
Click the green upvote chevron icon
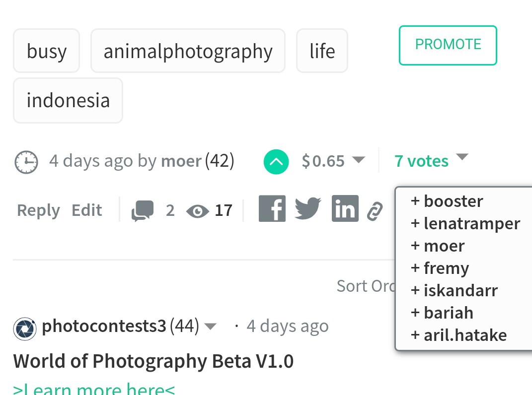click(276, 161)
